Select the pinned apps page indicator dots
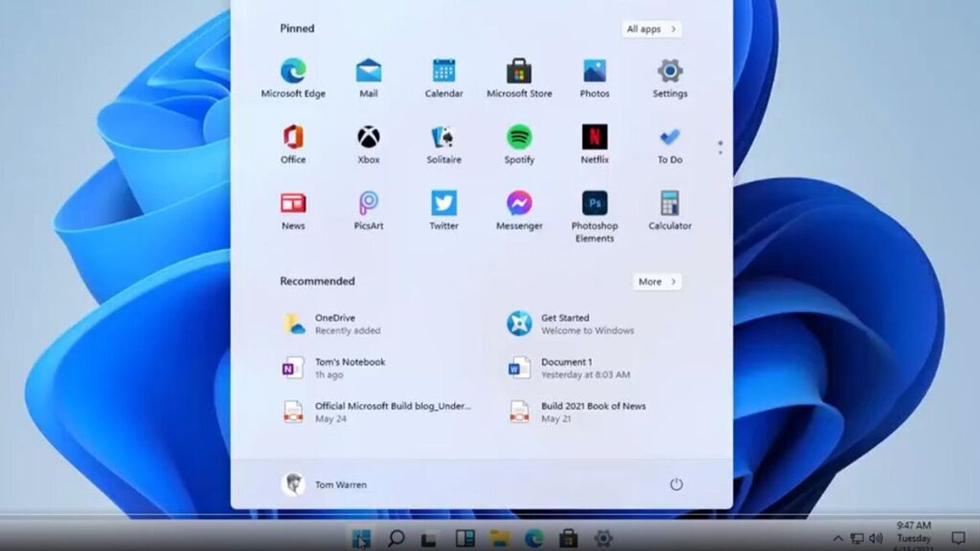This screenshot has height=551, width=980. click(x=719, y=148)
